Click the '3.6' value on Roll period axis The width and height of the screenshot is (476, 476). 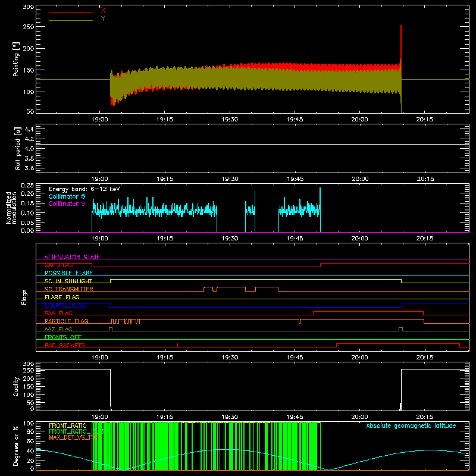[x=29, y=168]
